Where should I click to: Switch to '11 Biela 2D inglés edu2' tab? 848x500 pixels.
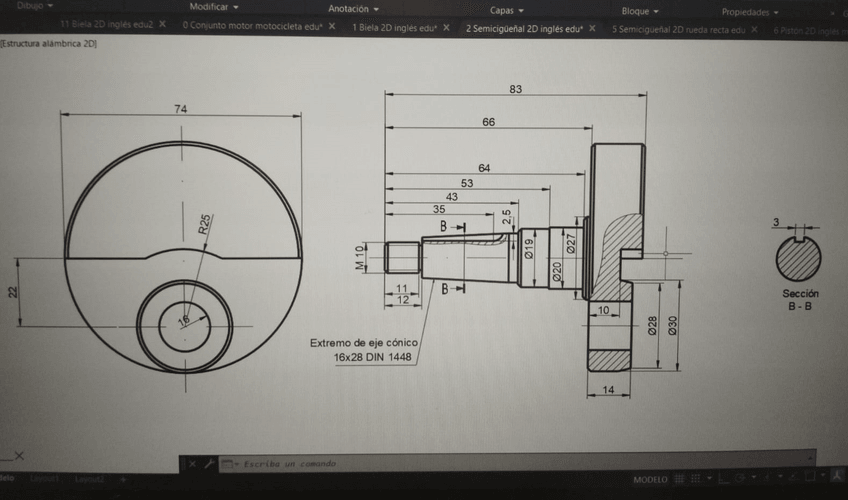pos(107,24)
